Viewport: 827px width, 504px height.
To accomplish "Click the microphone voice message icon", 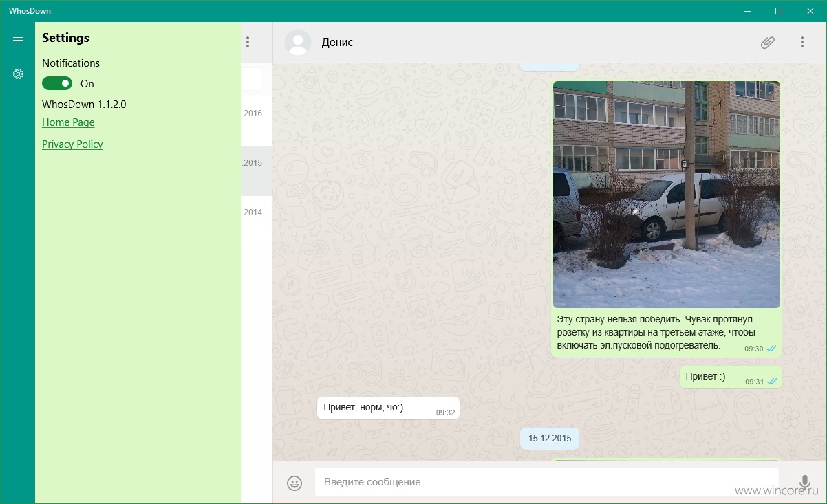I will (x=804, y=483).
